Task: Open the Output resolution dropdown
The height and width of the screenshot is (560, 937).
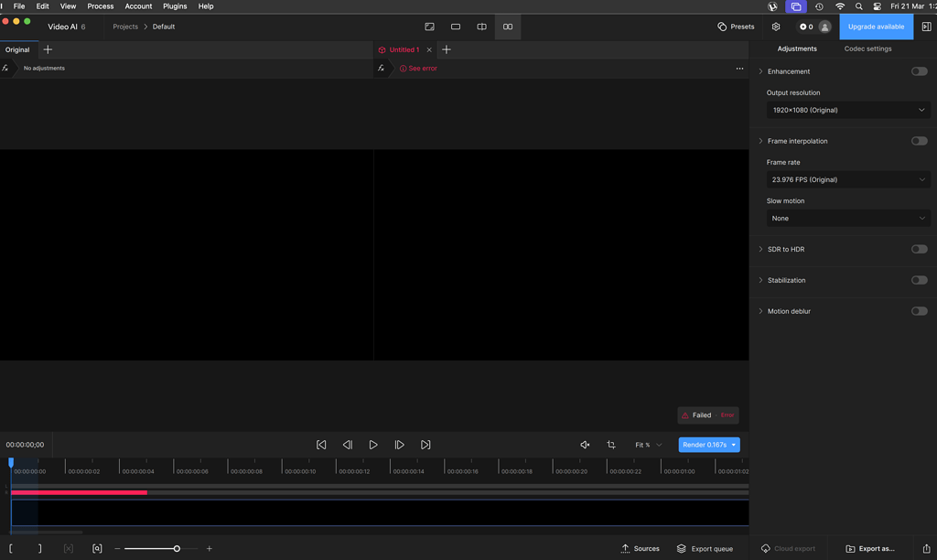Action: (847, 110)
